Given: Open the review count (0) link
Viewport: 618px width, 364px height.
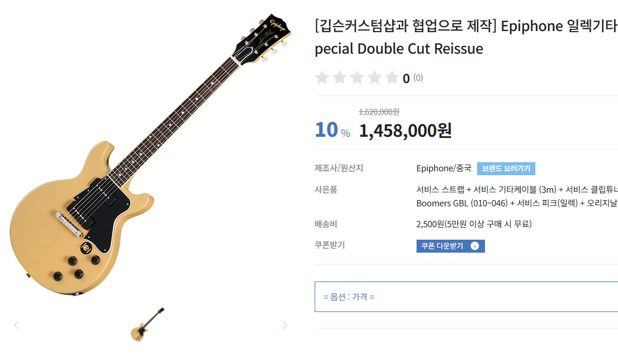Looking at the screenshot, I should point(418,78).
